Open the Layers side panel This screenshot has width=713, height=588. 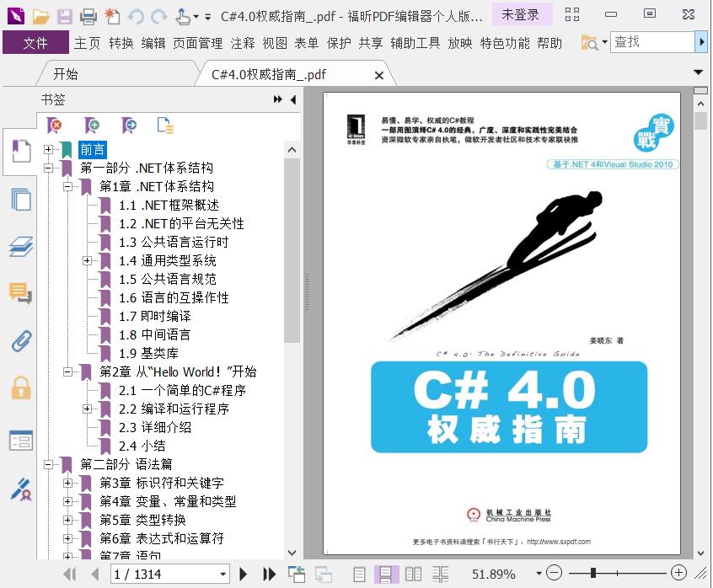point(21,247)
